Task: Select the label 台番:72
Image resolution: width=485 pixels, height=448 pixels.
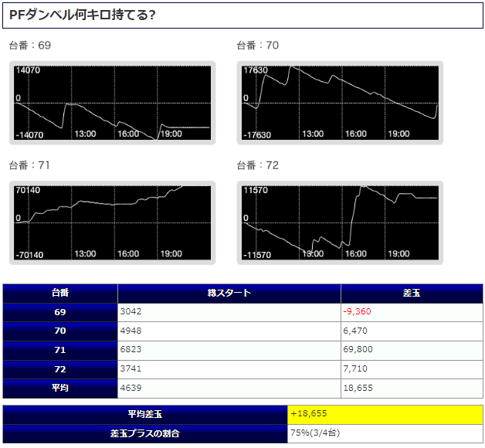Action: (258, 165)
